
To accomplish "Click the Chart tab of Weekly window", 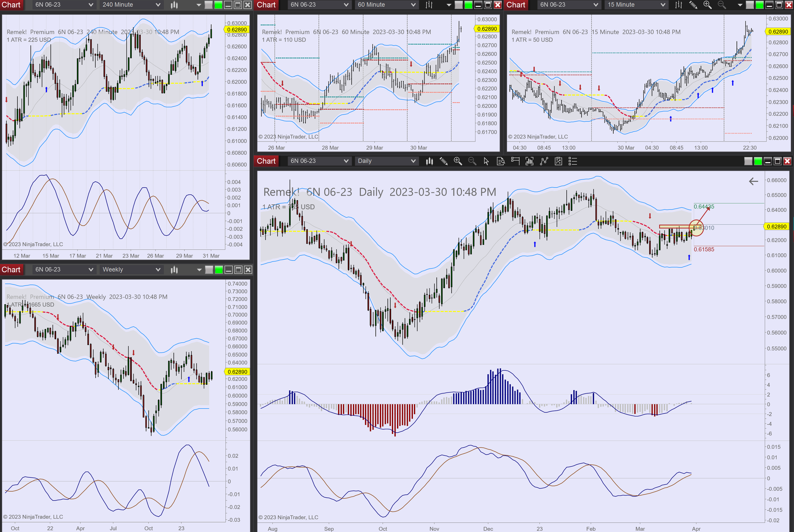I will tap(11, 270).
